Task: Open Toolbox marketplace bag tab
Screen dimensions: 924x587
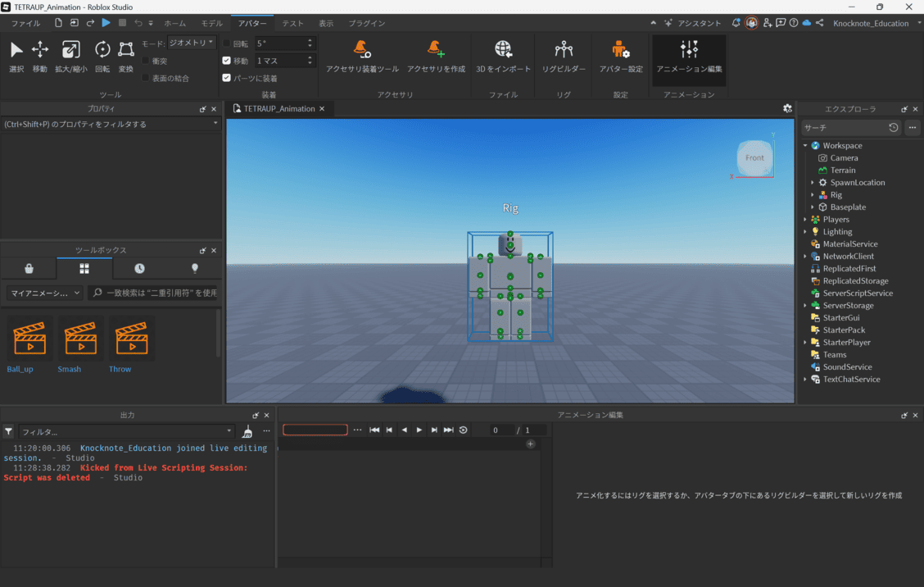Action: pyautogui.click(x=29, y=268)
